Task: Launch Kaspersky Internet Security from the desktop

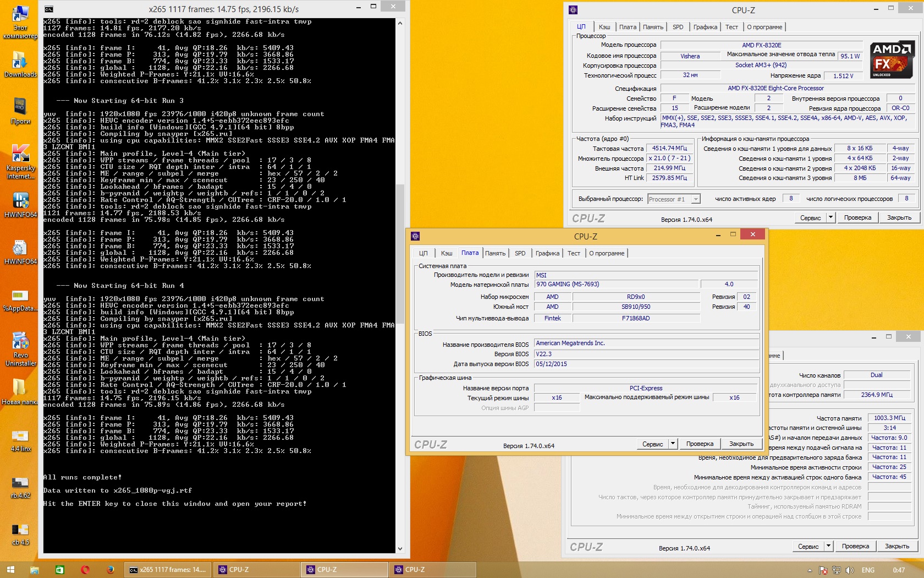Action: [x=20, y=162]
